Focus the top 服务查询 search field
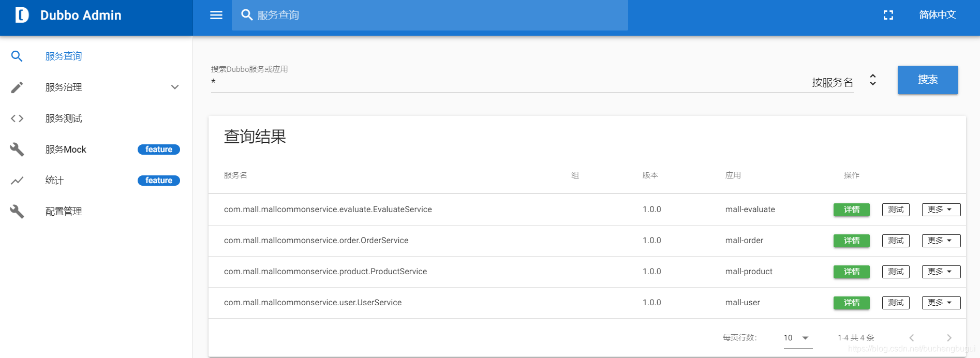Screen dimensions: 980x358 [429, 15]
